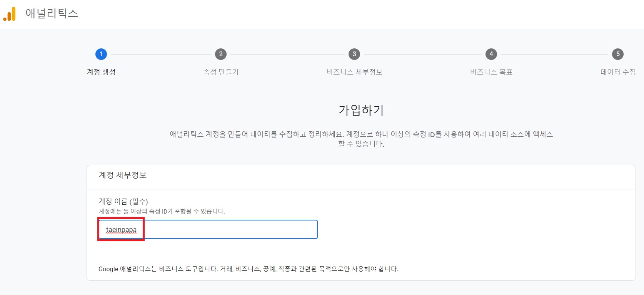Click the 속성 만들기 step label
Screen dimensions: 644x295
pyautogui.click(x=221, y=72)
